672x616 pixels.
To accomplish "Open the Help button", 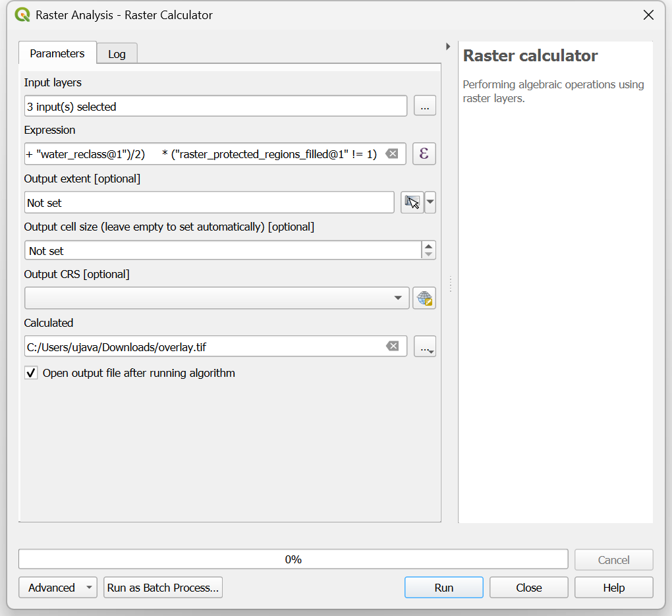I will [613, 588].
